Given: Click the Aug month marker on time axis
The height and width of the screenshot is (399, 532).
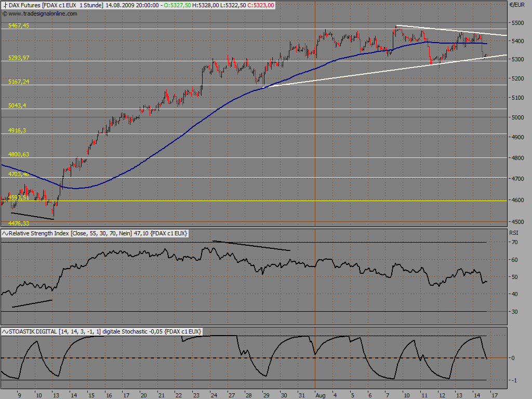Looking at the screenshot, I should (x=320, y=395).
